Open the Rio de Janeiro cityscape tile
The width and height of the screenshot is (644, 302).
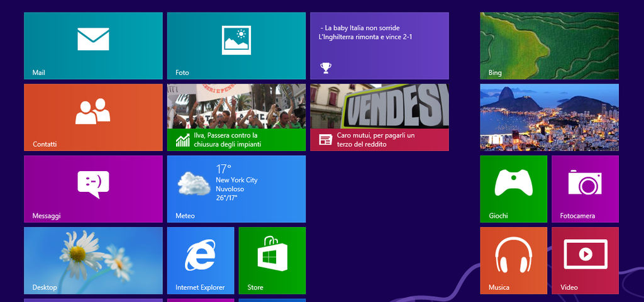pos(549,118)
